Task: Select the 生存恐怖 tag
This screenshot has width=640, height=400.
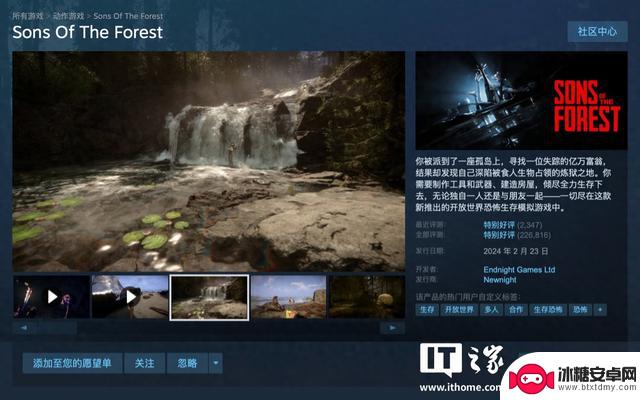Action: [x=548, y=310]
